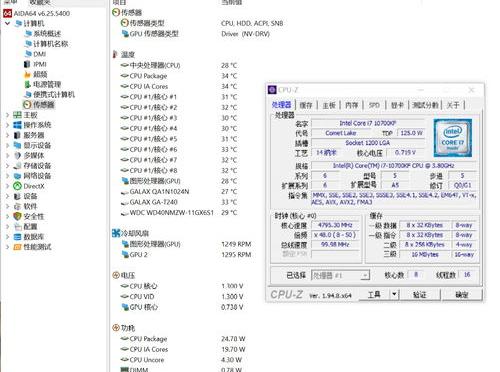The height and width of the screenshot is (372, 500).
Task: Select the 中央处理器(CPU) temperature row
Action: click(179, 65)
